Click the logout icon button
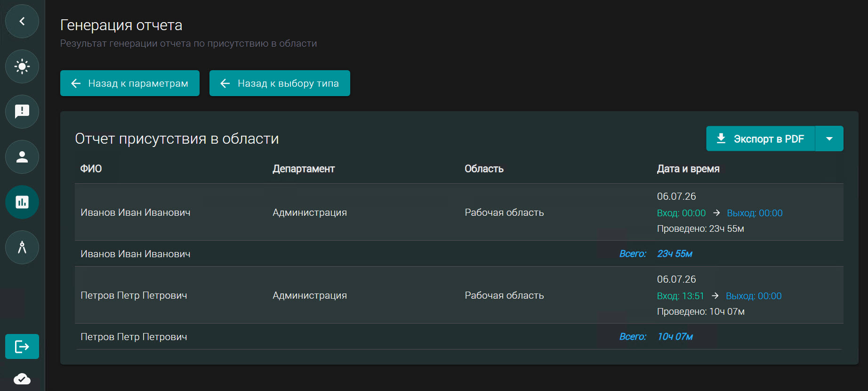The width and height of the screenshot is (868, 391). pos(22,347)
